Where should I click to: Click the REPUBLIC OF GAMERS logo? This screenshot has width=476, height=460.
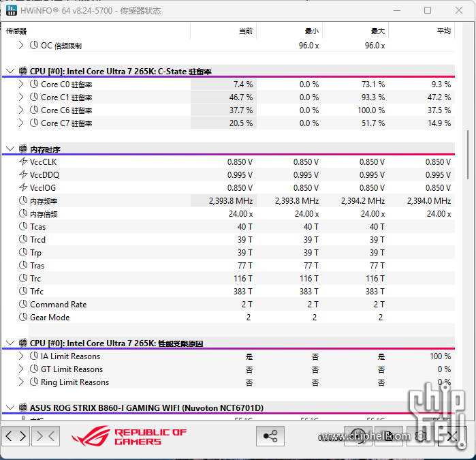pos(129,436)
